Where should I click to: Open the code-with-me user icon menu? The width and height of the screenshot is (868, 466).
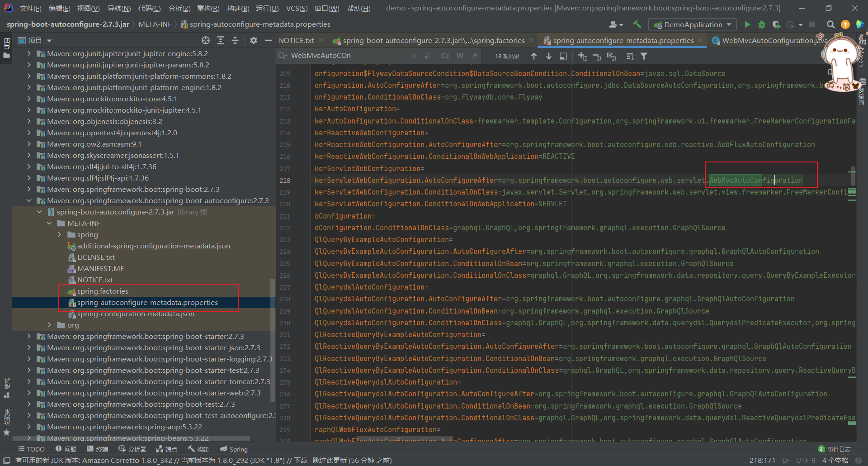coord(616,24)
